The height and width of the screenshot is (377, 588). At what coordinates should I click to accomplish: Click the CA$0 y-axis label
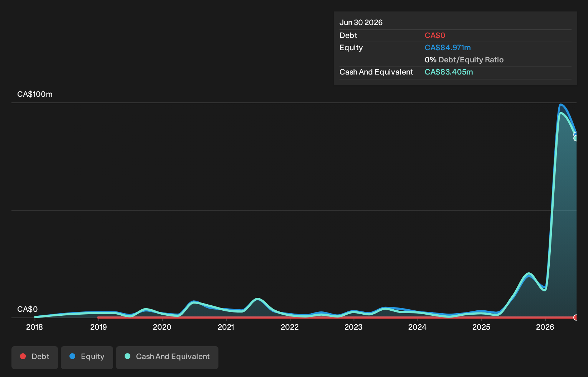[27, 309]
